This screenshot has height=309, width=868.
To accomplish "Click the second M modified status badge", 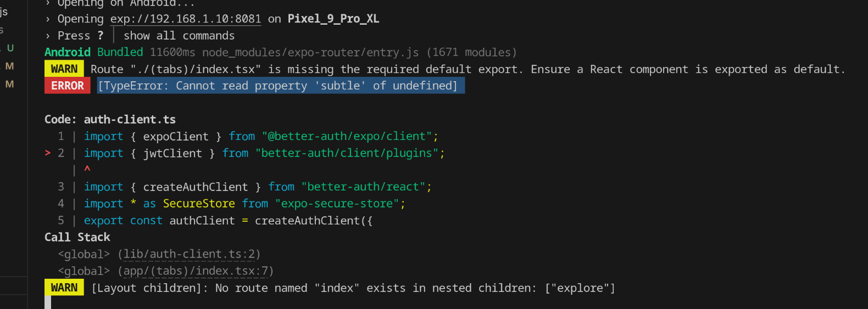I will coord(9,85).
